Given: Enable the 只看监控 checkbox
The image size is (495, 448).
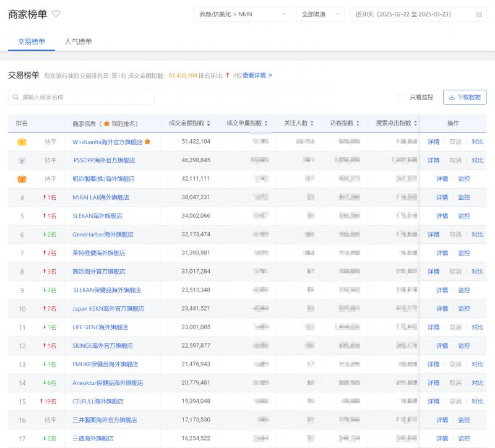Looking at the screenshot, I should 401,97.
